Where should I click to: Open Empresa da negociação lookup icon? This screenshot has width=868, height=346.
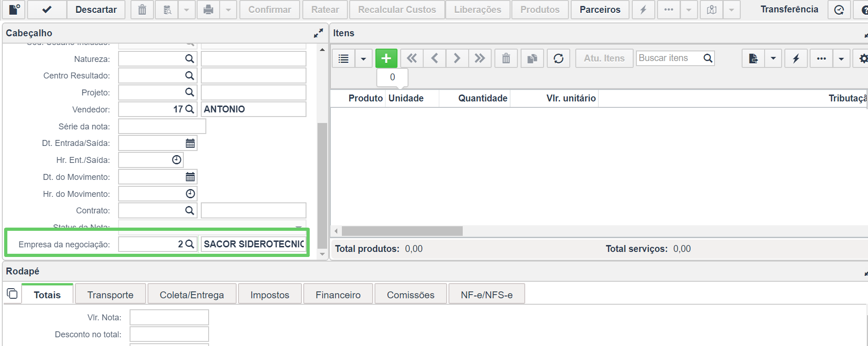click(189, 244)
